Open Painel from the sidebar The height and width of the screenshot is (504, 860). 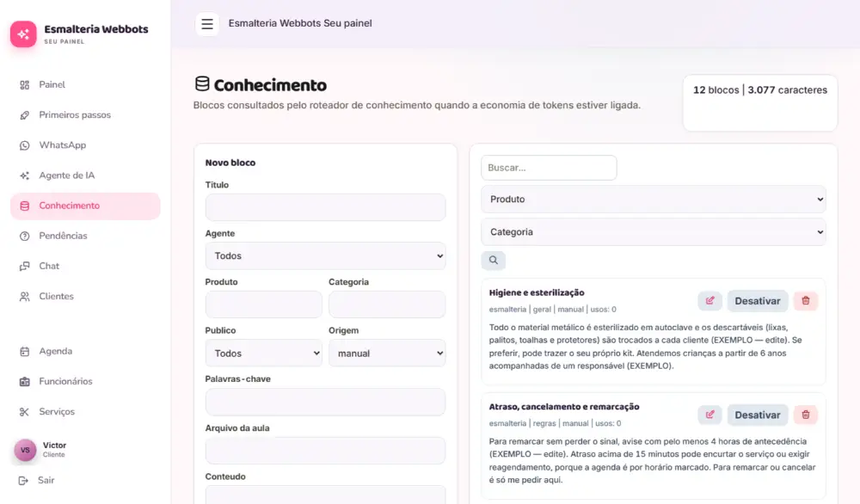point(85,85)
